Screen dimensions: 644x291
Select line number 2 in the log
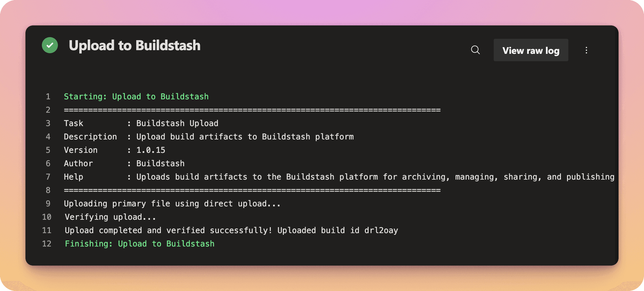pyautogui.click(x=48, y=110)
